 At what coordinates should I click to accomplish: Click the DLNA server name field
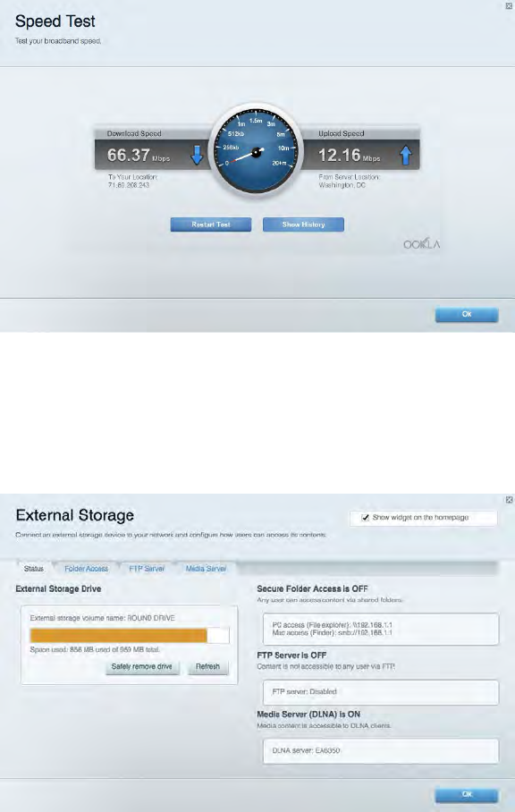pos(380,750)
